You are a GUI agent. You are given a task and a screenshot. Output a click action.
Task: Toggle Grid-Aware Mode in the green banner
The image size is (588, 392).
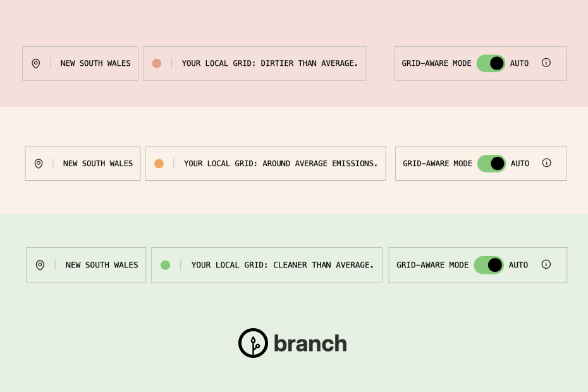click(489, 265)
